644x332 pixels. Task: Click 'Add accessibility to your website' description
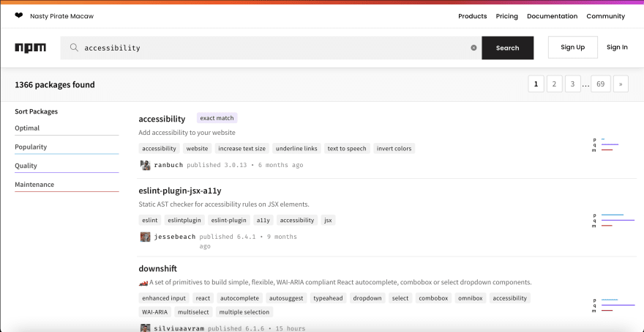[x=187, y=133]
